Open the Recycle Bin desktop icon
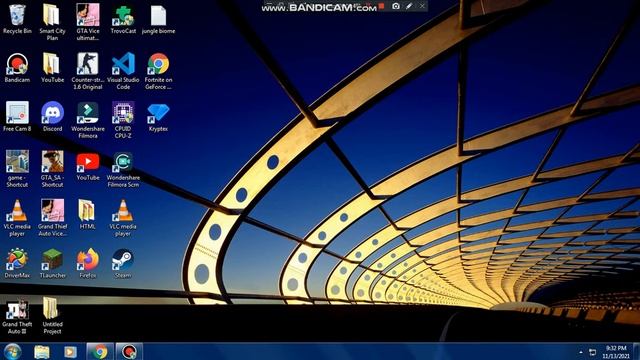640x360 pixels. pyautogui.click(x=17, y=20)
